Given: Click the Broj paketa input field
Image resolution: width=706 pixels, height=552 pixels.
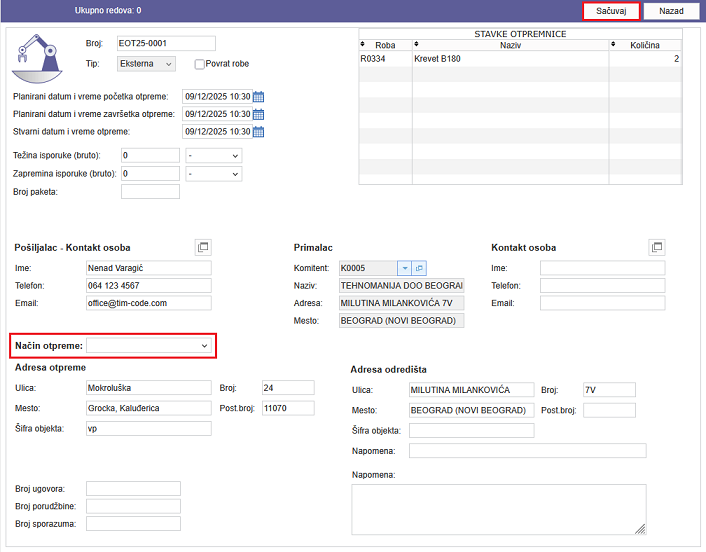Looking at the screenshot, I should 150,192.
